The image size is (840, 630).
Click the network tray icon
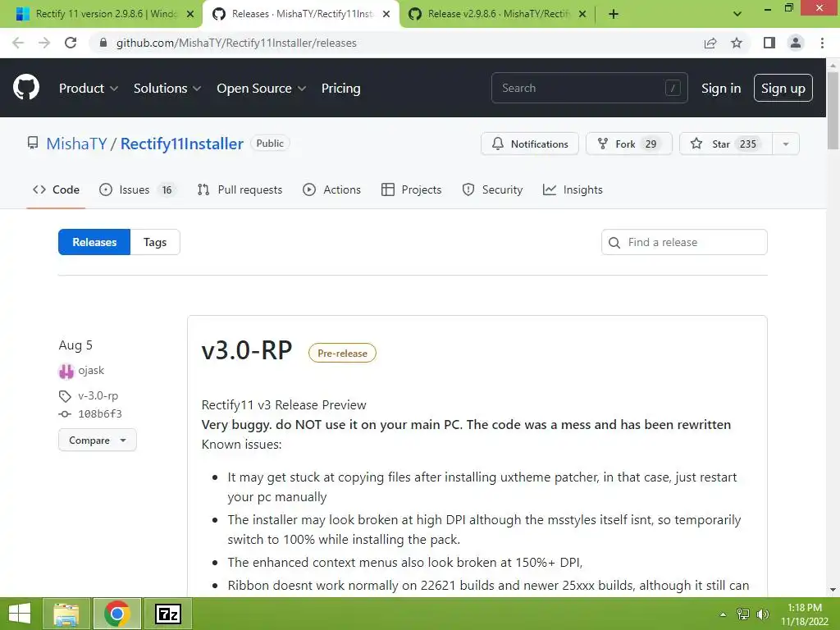coord(743,614)
